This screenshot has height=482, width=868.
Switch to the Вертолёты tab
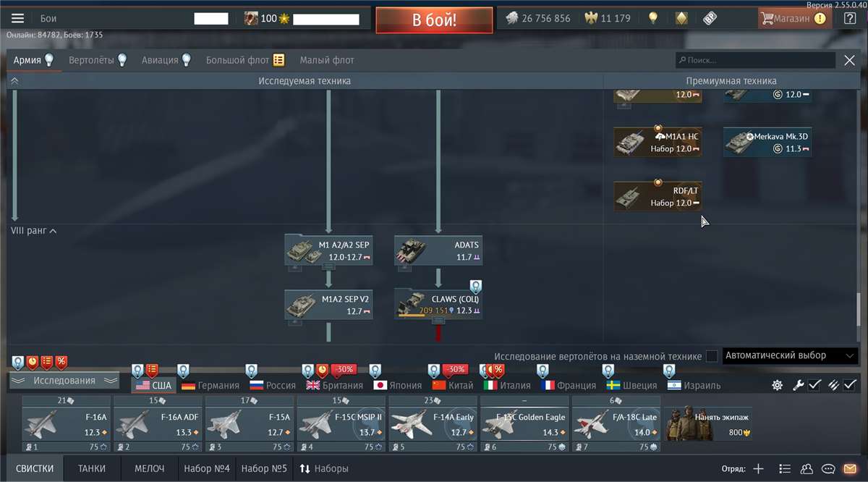(98, 60)
